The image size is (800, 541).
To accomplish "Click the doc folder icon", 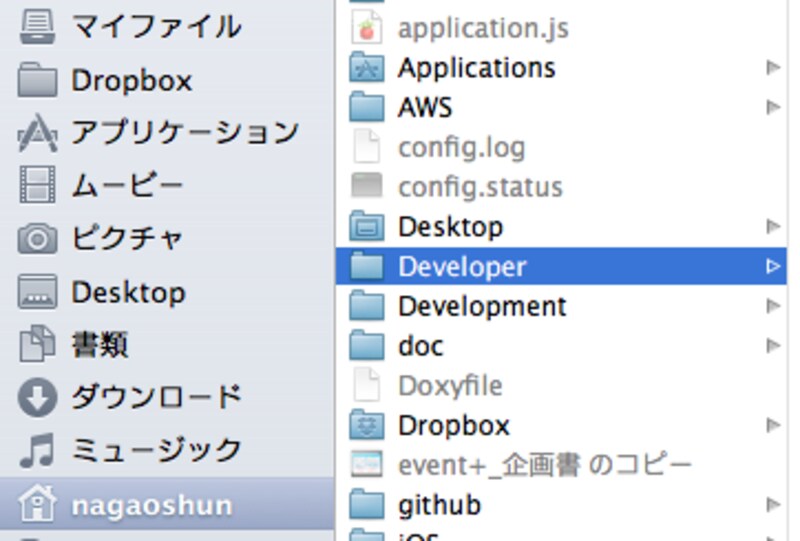I will (366, 346).
